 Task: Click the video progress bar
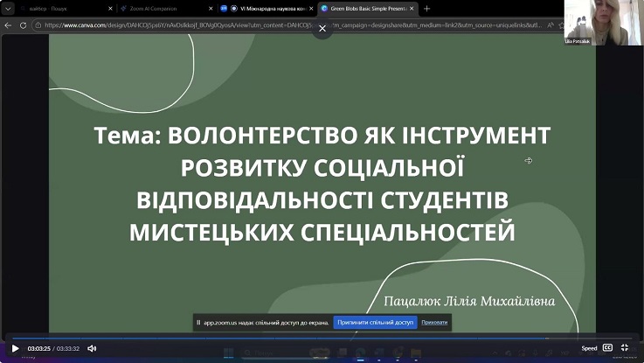click(x=322, y=338)
